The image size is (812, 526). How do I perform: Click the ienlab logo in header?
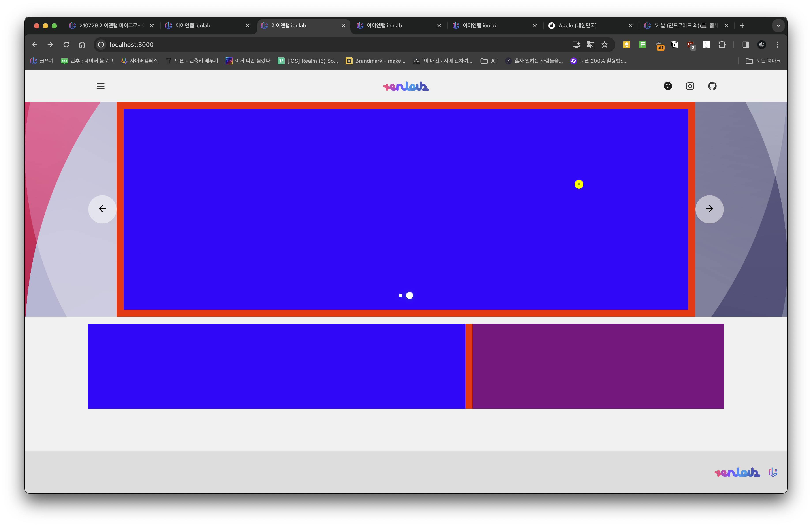coord(406,86)
